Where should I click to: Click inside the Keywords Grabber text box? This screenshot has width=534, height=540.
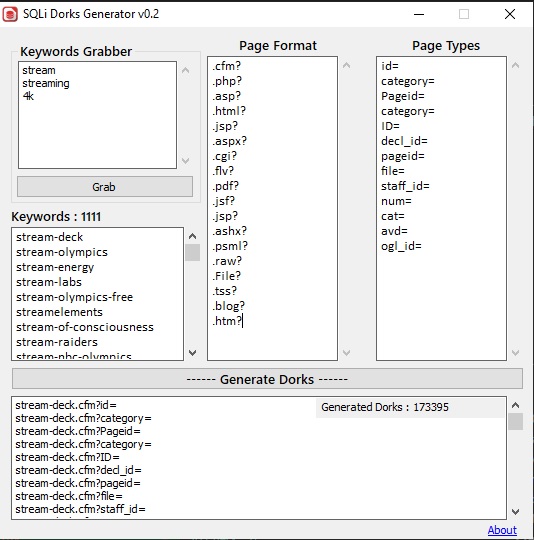[97, 115]
